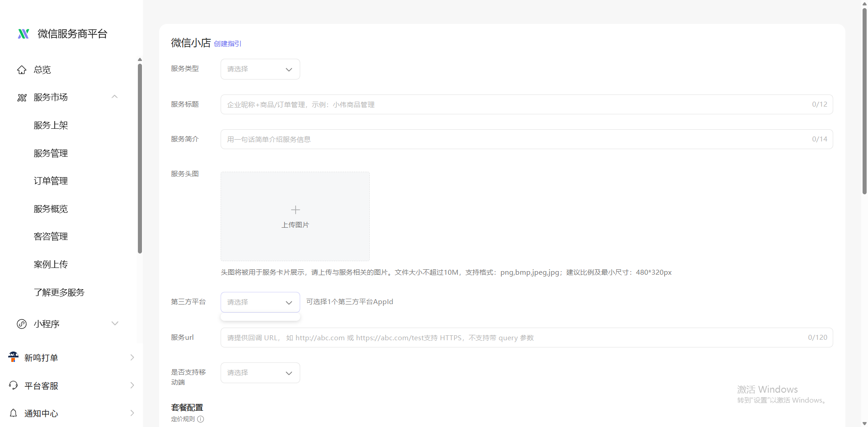Open 服务概览 menu item
Viewport: 868px width, 427px height.
51,209
